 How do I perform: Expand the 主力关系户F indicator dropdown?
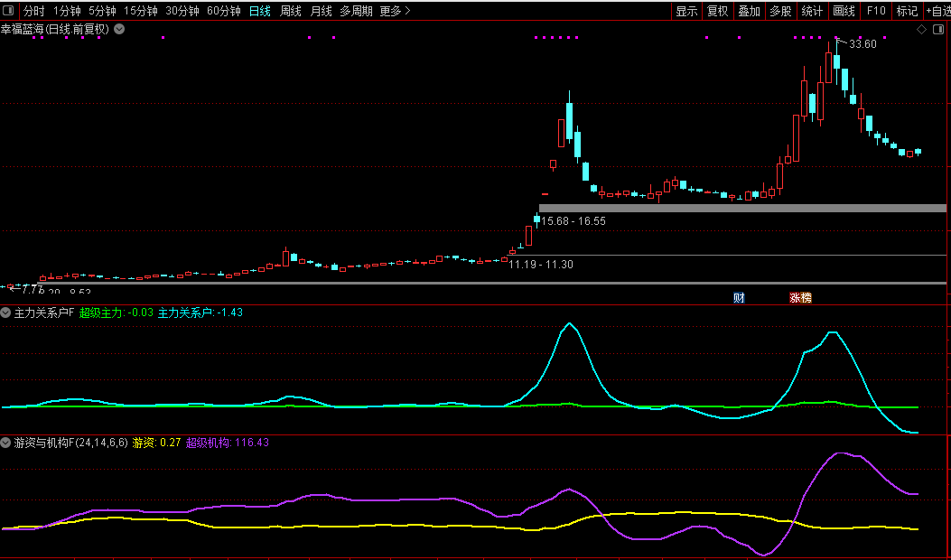click(6, 313)
